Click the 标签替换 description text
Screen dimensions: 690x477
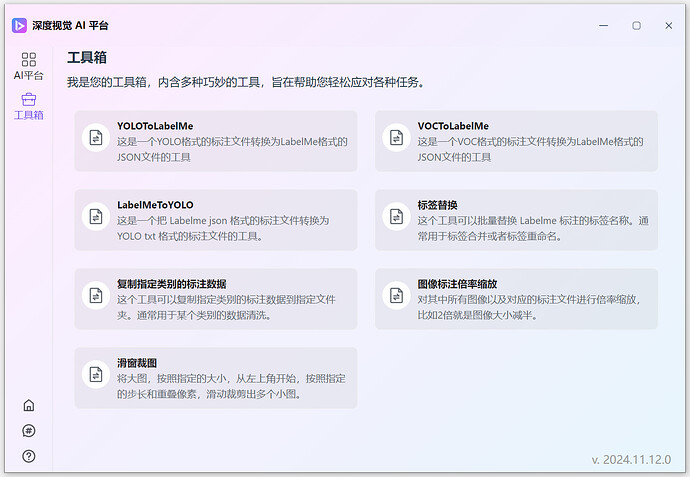[533, 228]
